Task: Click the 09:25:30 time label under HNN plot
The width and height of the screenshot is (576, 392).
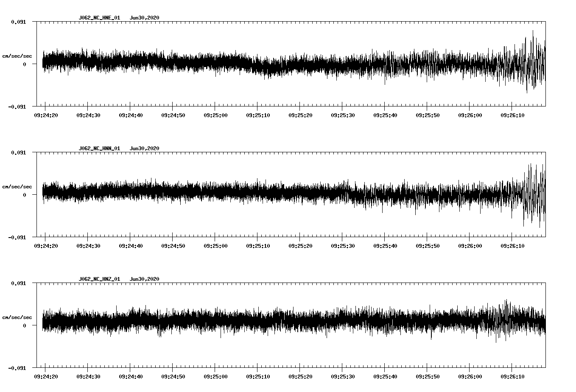Action: [x=343, y=246]
